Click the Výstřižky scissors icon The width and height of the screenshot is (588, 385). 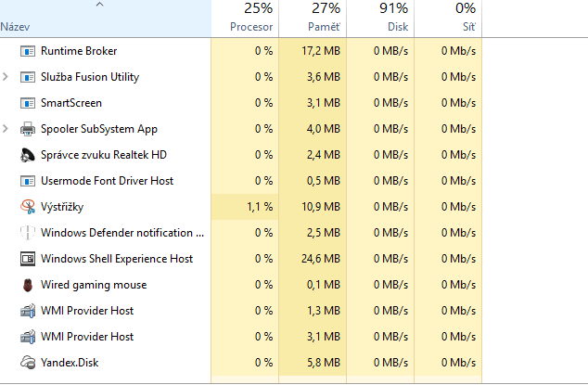pos(27,207)
